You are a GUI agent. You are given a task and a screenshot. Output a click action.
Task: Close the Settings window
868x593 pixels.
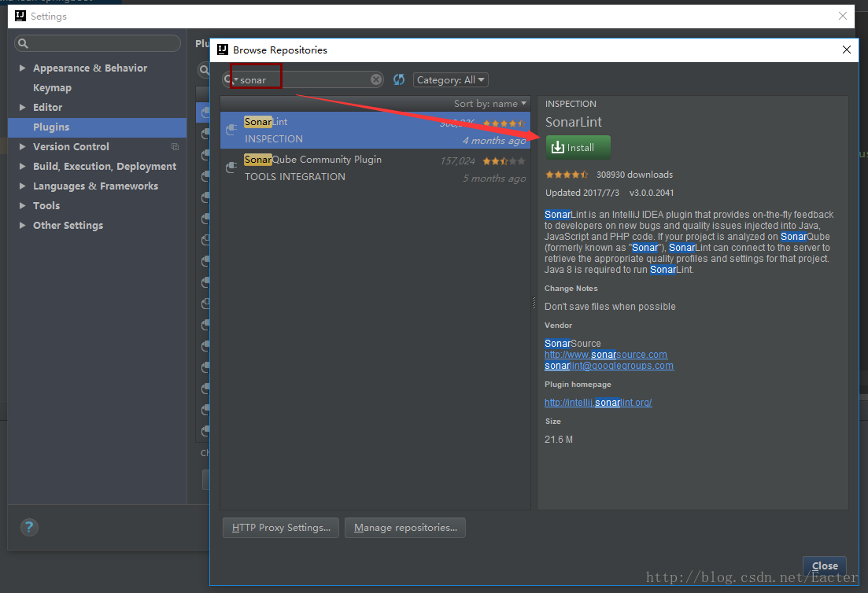(x=843, y=16)
